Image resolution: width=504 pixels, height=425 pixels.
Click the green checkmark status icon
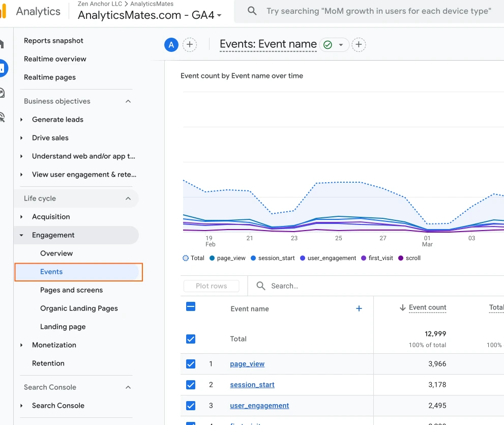[x=328, y=45]
